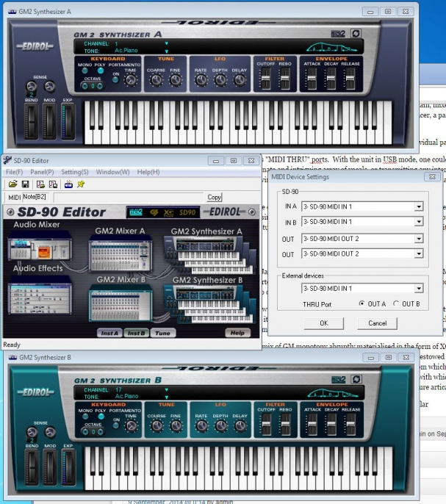Screen dimensions: 446x504
Task: Click octave up button in Synthesizer B
Action: (x=101, y=432)
